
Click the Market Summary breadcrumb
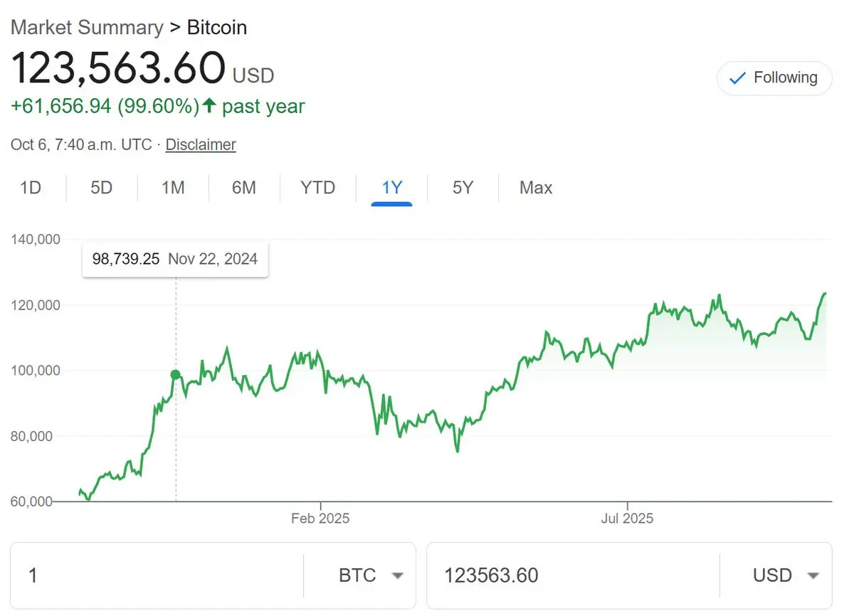[87, 28]
